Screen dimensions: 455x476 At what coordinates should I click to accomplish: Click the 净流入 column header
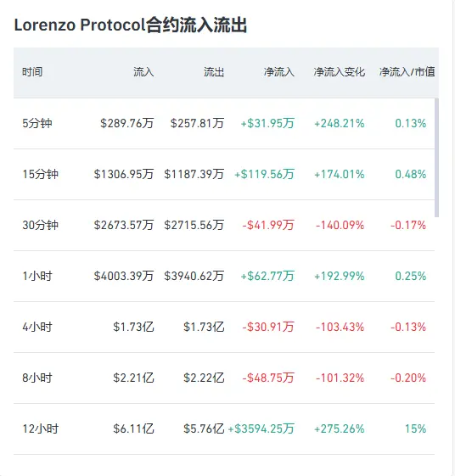pos(279,72)
